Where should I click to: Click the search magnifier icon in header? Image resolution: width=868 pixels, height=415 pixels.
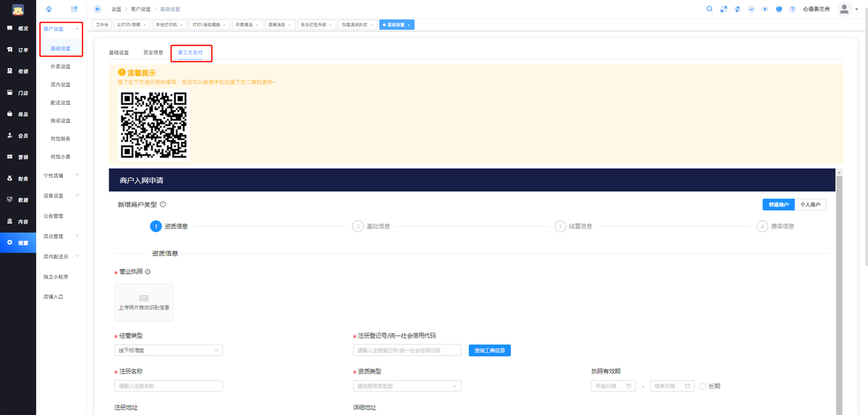pos(710,9)
